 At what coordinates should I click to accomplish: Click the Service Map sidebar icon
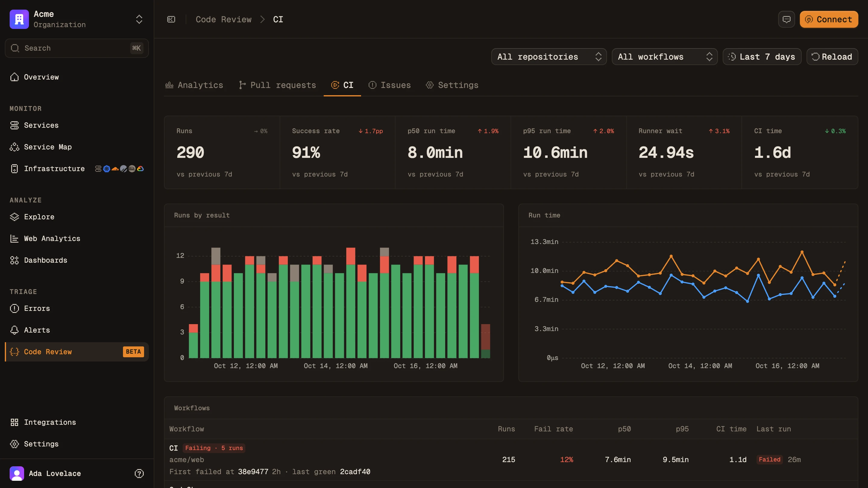coord(14,147)
